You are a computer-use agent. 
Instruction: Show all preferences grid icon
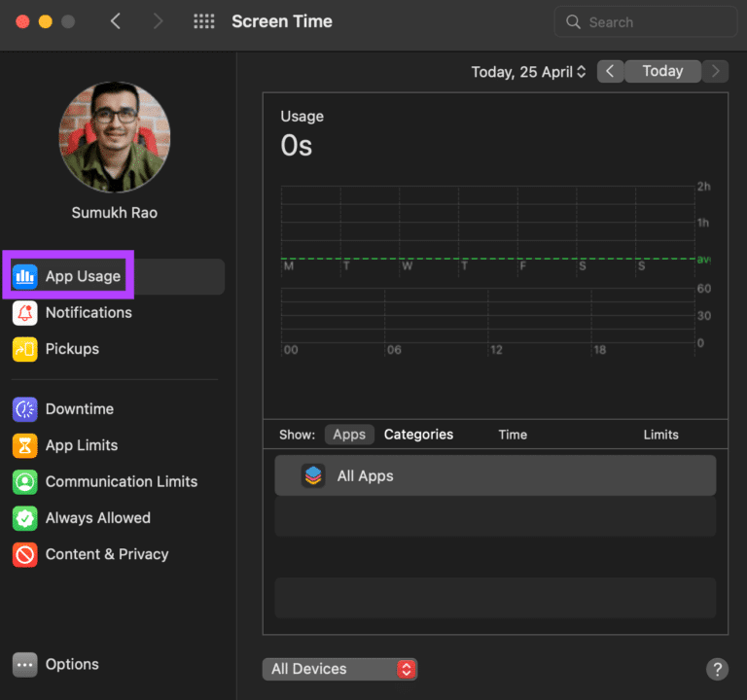point(204,21)
